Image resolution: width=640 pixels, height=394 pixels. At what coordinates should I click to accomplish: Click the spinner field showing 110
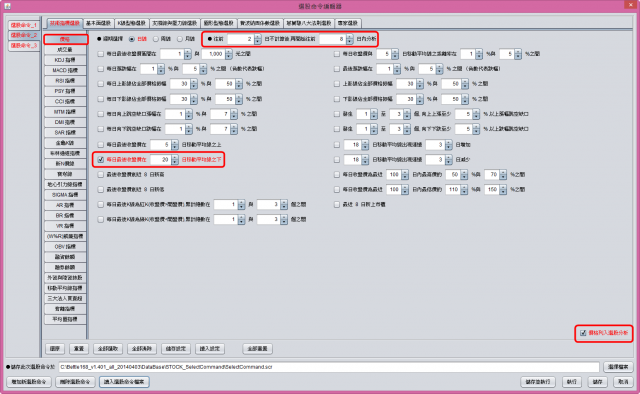click(x=453, y=190)
